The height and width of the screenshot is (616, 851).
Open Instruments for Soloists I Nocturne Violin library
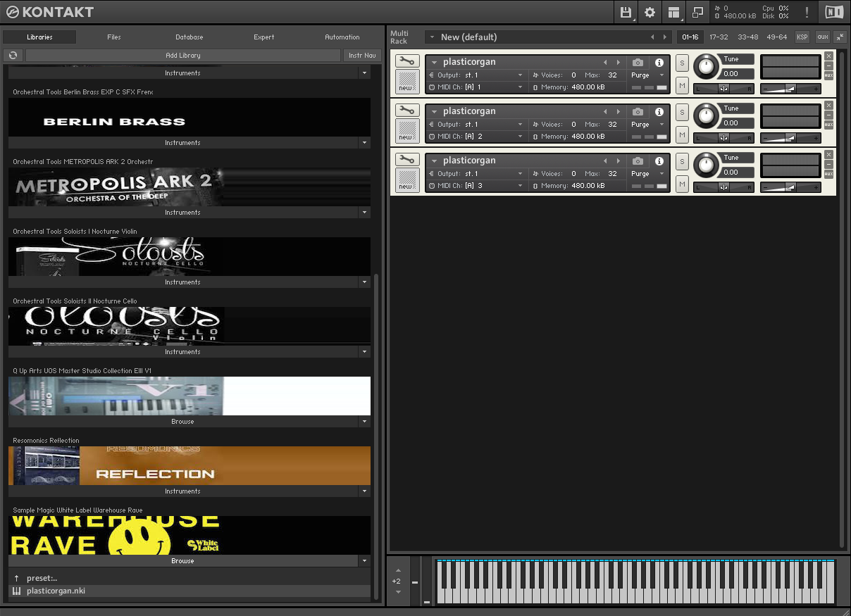coord(182,282)
